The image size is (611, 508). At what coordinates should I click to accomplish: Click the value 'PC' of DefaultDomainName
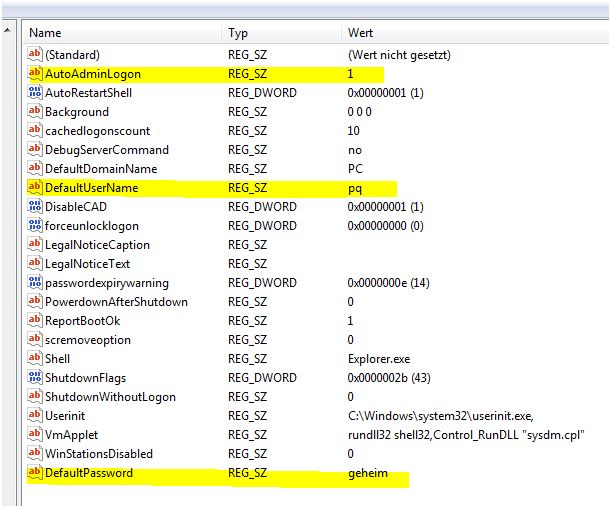tap(355, 169)
